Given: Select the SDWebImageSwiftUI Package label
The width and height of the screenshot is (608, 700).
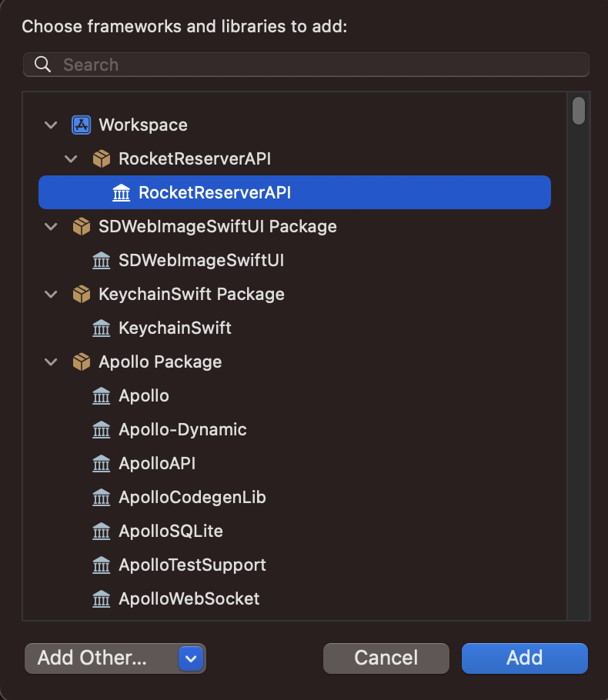Looking at the screenshot, I should pos(218,227).
